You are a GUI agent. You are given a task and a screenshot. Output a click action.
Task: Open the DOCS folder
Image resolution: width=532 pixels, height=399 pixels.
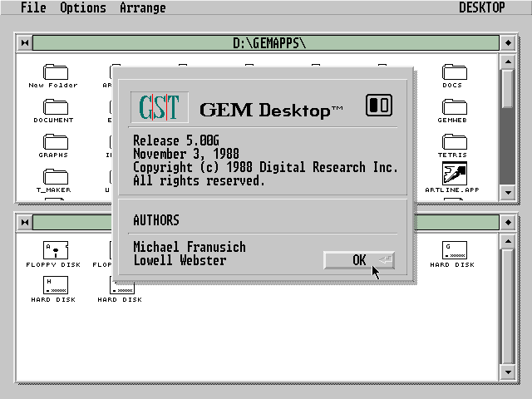pos(455,72)
